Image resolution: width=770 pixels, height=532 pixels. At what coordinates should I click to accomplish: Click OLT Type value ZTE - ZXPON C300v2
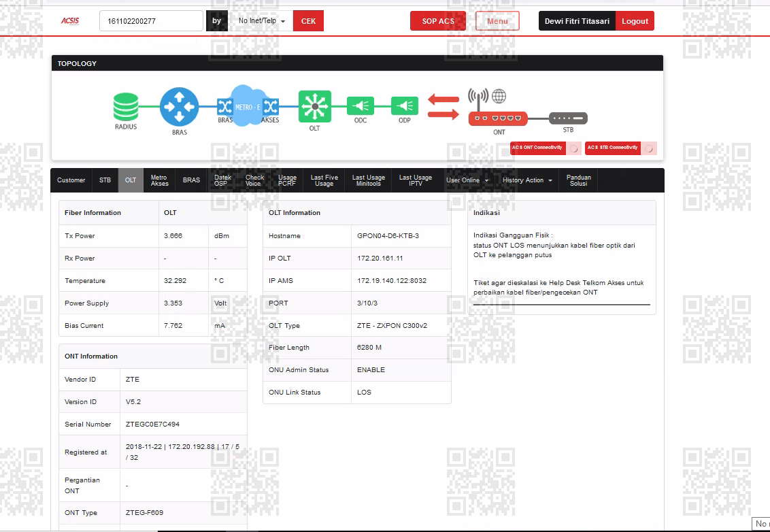tap(392, 326)
